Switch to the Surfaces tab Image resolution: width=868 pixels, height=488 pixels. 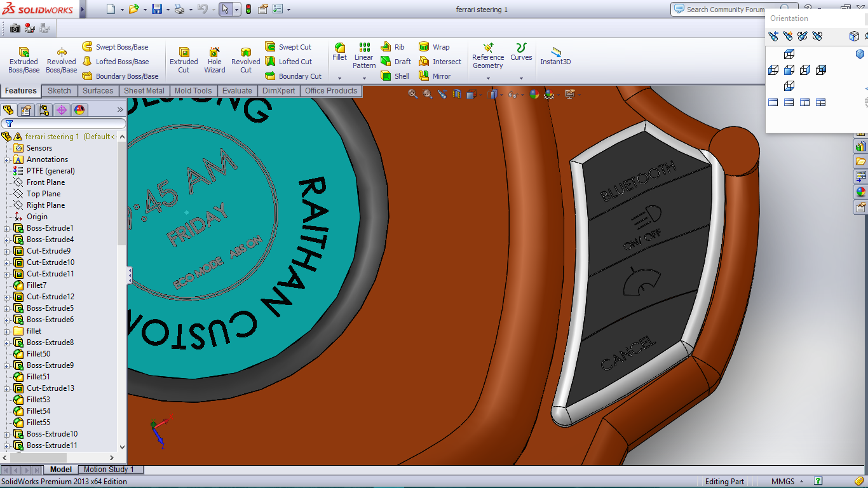click(x=98, y=91)
